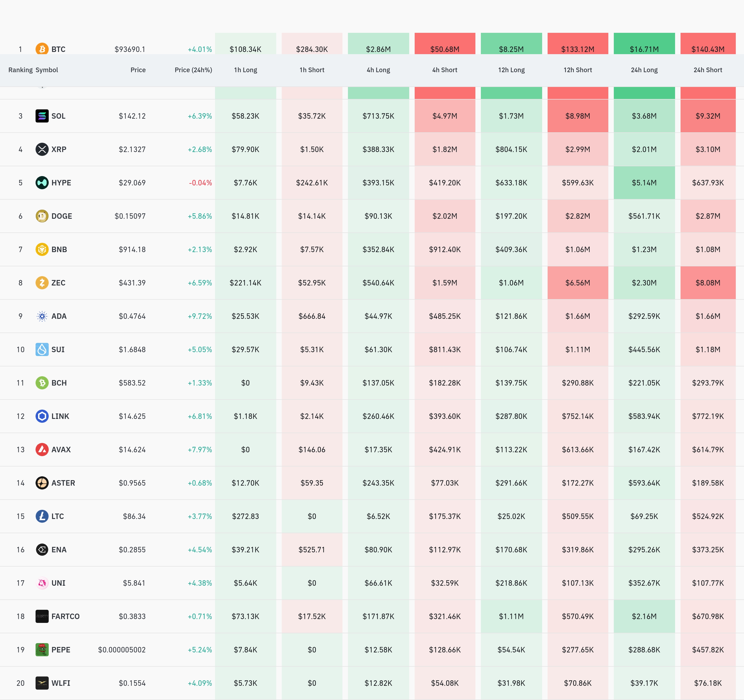Click the HYPE token icon
The width and height of the screenshot is (744, 700).
(x=42, y=183)
